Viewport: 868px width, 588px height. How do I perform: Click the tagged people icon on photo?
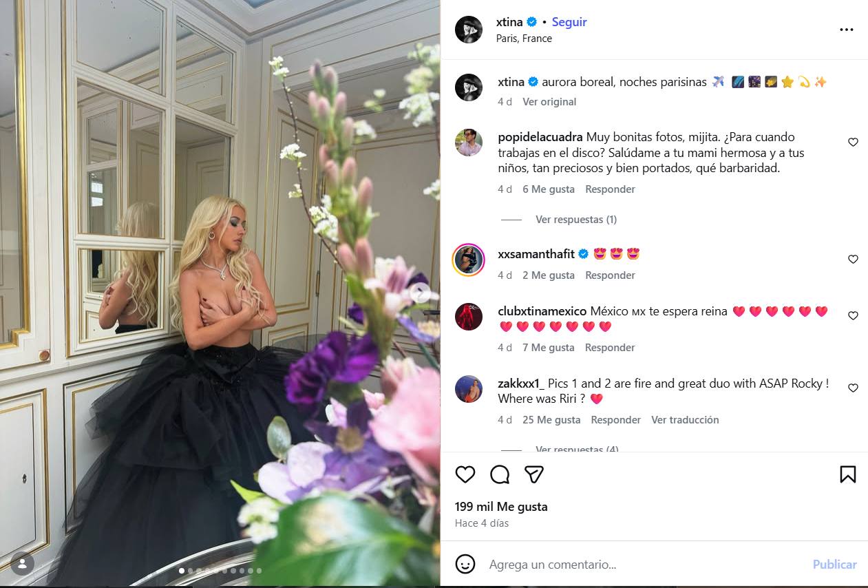pyautogui.click(x=22, y=565)
